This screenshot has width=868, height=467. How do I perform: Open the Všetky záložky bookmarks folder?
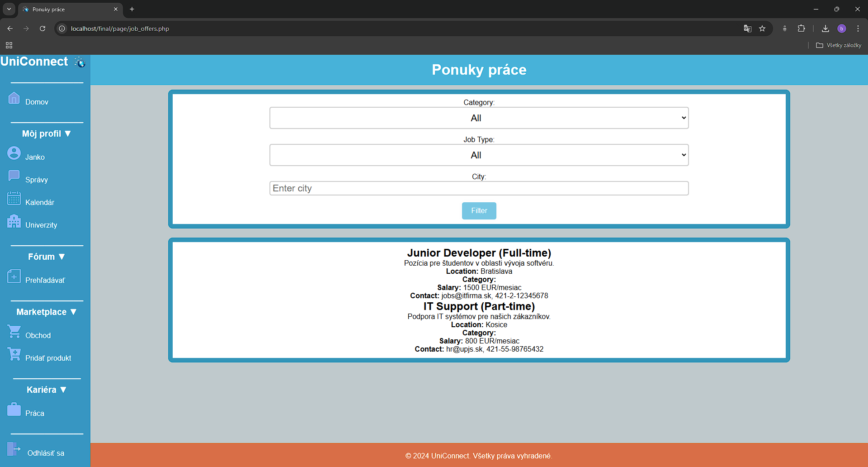839,45
